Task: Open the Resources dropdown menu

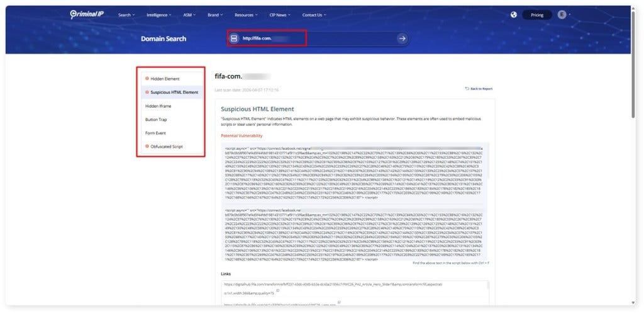Action: click(x=246, y=15)
